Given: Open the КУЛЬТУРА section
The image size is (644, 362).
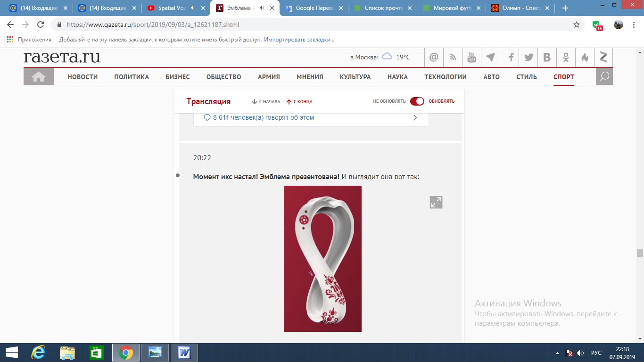Looking at the screenshot, I should [x=355, y=77].
